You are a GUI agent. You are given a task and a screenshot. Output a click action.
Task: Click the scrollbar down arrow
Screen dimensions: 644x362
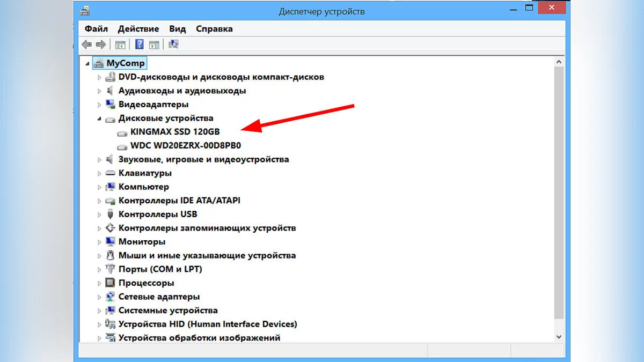[559, 337]
